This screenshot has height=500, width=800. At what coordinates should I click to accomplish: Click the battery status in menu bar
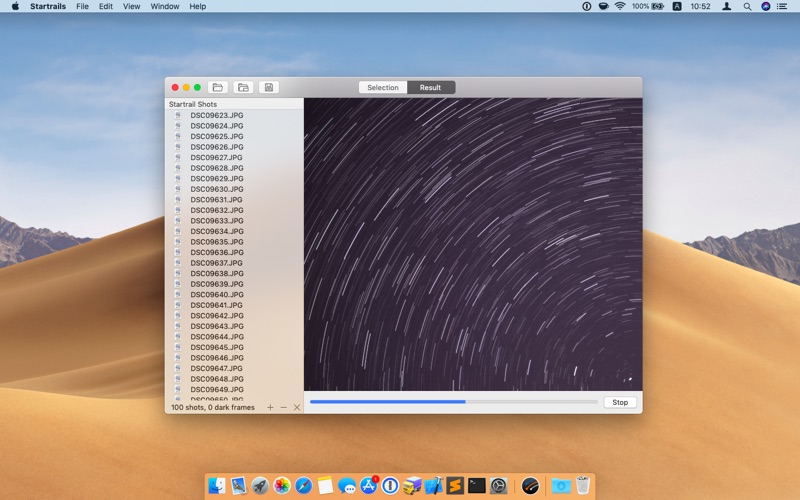648,7
